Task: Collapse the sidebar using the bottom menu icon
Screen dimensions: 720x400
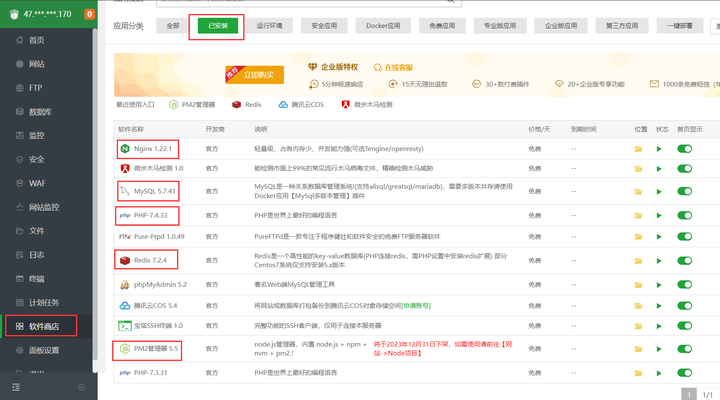Action: tap(15, 386)
